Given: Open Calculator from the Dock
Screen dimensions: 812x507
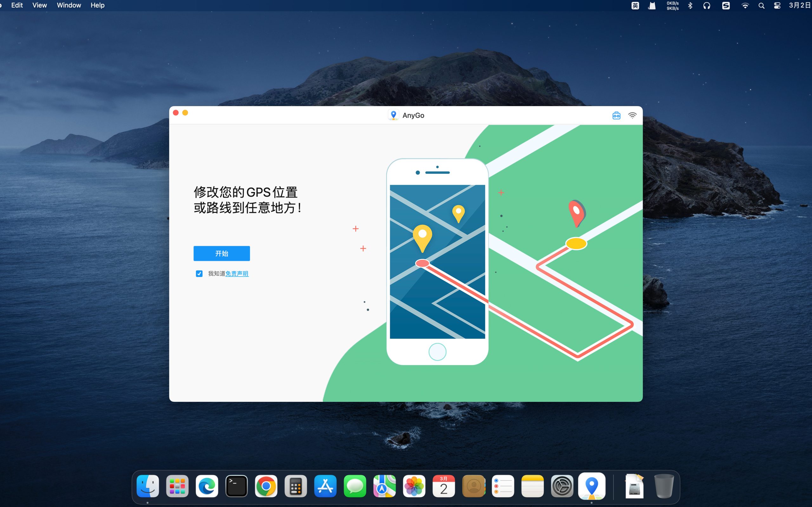Looking at the screenshot, I should [296, 485].
